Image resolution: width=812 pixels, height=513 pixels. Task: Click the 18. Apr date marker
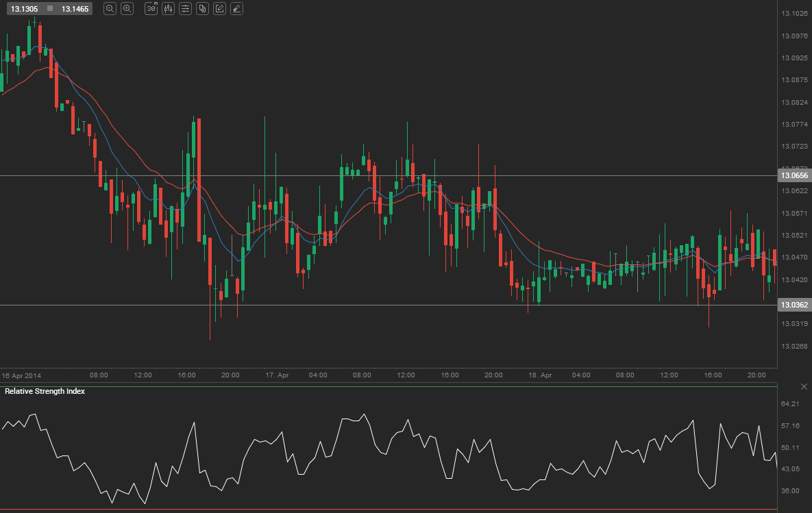(539, 375)
